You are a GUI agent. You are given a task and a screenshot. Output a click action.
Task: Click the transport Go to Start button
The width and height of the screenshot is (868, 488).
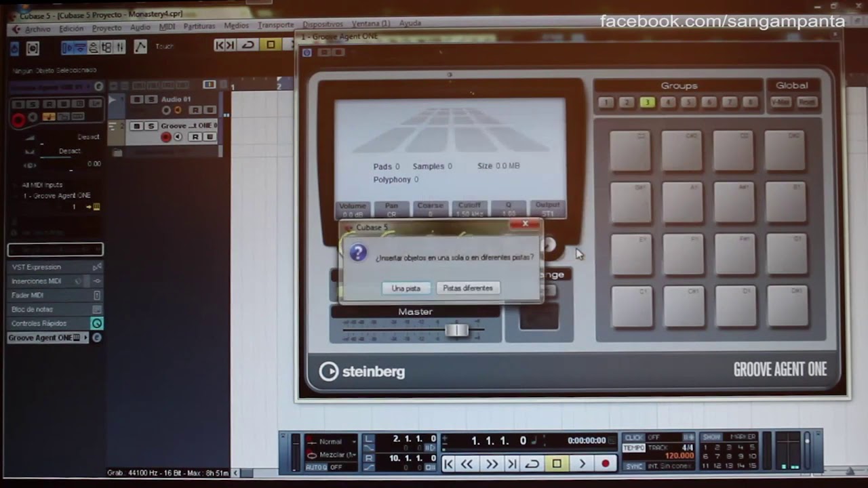click(448, 464)
